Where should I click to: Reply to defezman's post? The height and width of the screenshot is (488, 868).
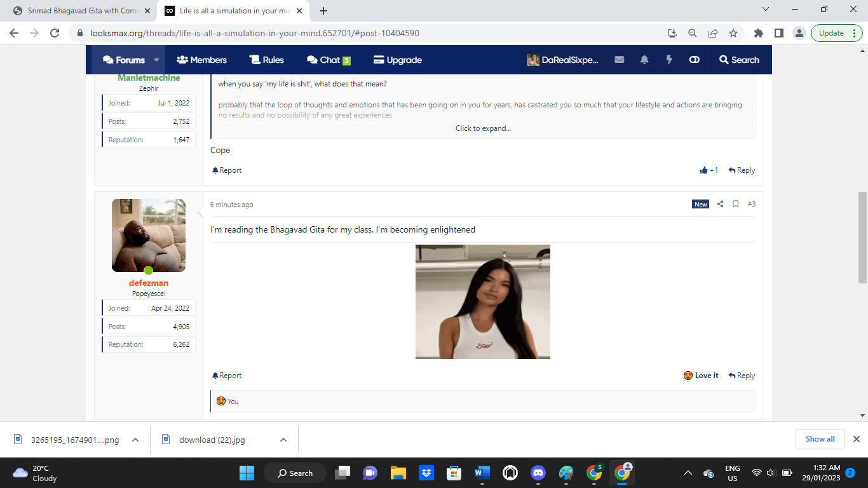[x=742, y=376]
